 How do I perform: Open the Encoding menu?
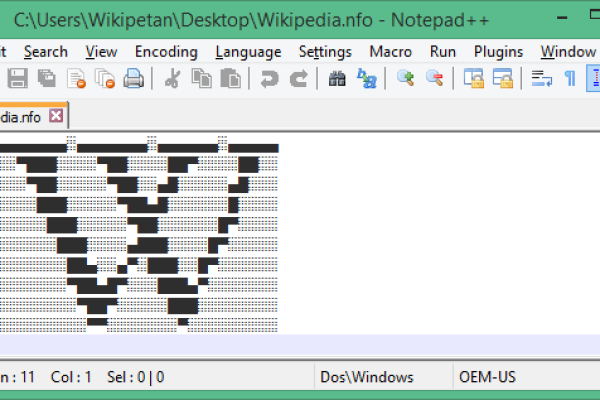pos(166,52)
